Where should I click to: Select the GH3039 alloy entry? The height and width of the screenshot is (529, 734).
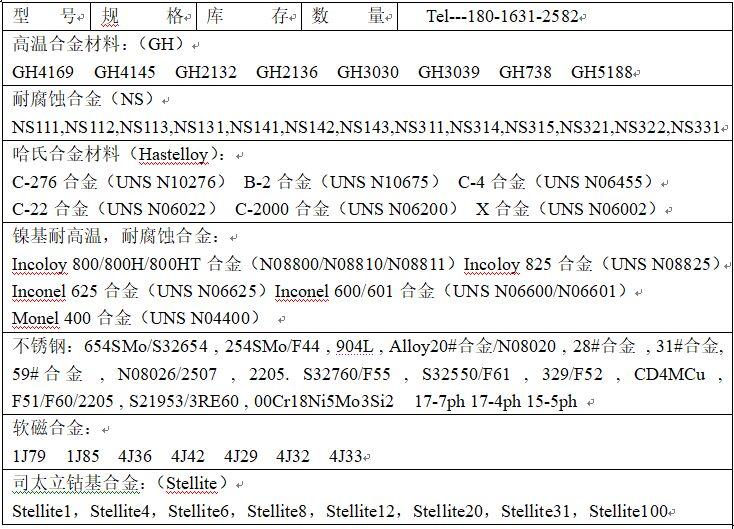(x=448, y=72)
